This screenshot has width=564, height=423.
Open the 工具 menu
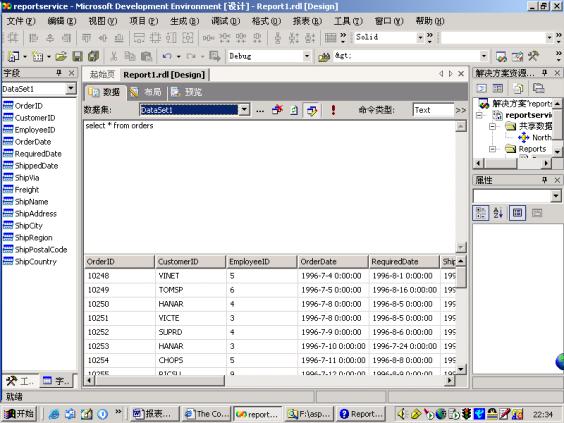click(348, 21)
